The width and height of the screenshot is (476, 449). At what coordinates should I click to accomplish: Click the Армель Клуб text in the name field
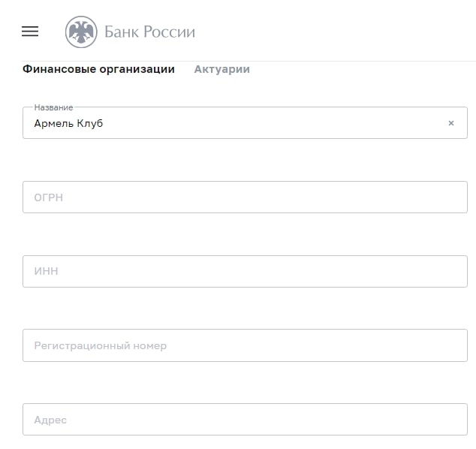68,123
